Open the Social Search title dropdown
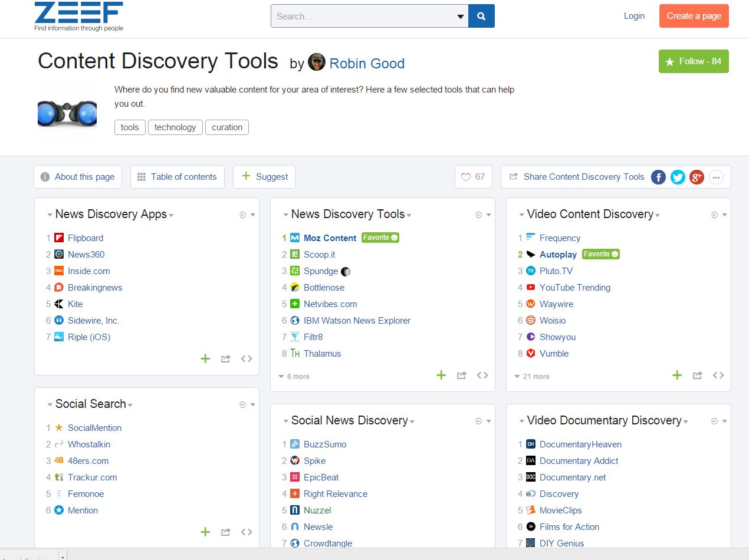 pyautogui.click(x=130, y=405)
